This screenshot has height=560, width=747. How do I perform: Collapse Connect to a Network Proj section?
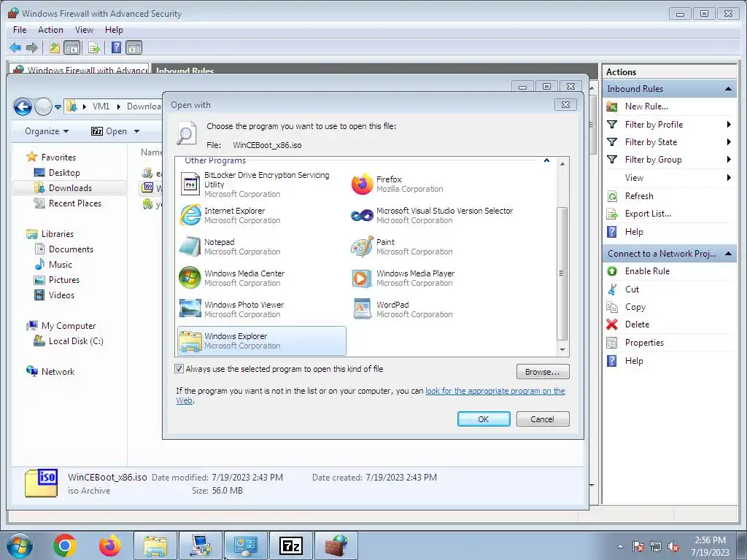point(728,253)
